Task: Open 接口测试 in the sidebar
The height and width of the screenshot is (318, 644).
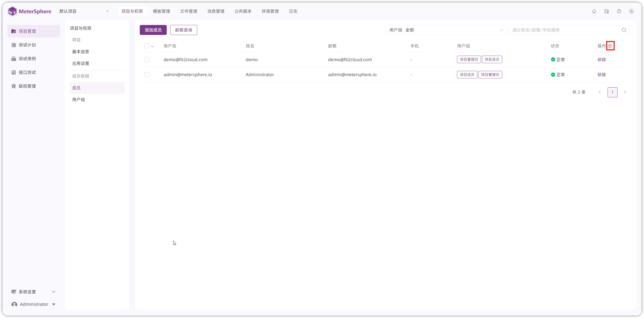Action: 33,72
